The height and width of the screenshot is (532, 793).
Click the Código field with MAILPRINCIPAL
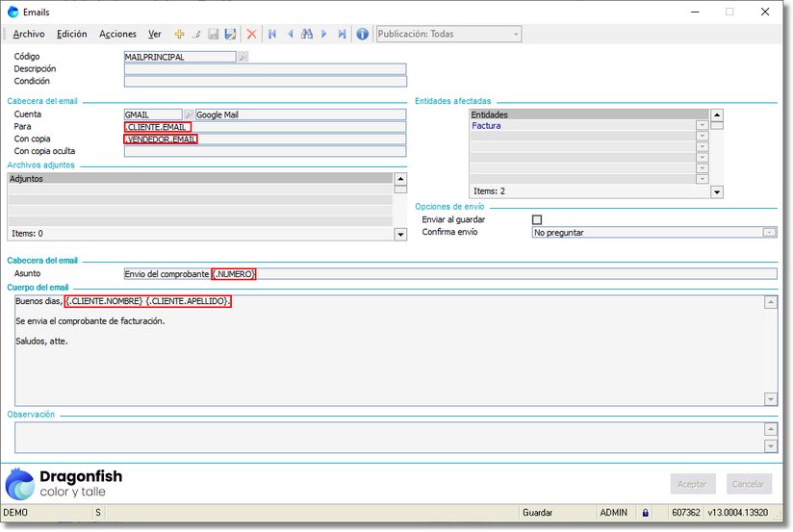point(180,57)
